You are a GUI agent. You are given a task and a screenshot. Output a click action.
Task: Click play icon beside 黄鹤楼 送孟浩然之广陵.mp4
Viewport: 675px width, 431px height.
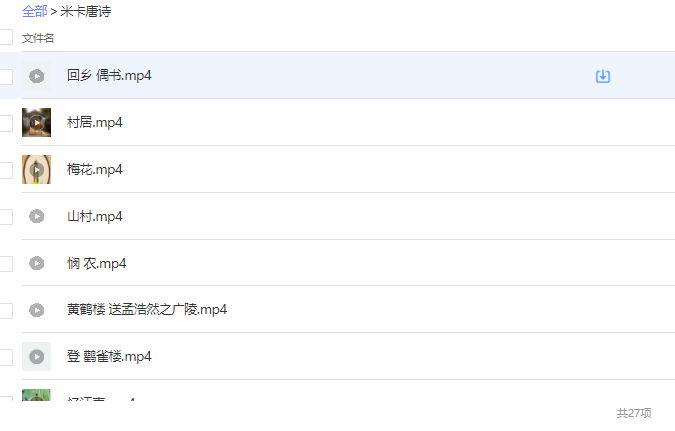[37, 310]
